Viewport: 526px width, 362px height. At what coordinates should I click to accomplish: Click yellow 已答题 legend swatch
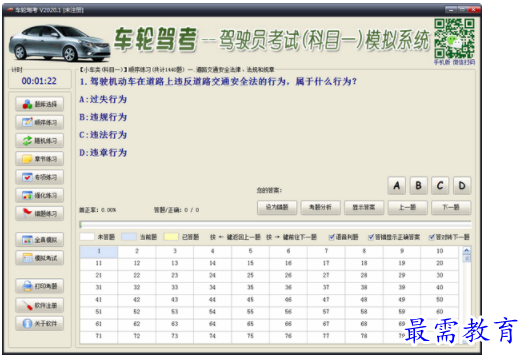point(171,237)
